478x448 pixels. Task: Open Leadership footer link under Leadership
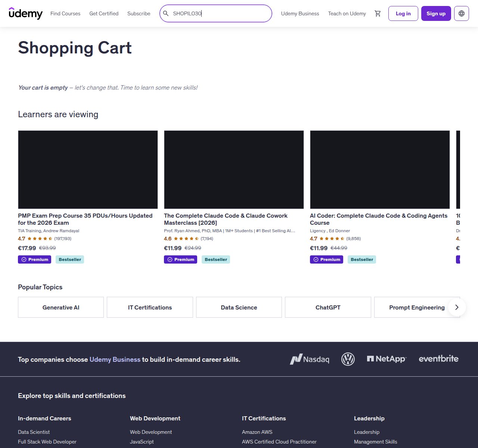tap(367, 432)
